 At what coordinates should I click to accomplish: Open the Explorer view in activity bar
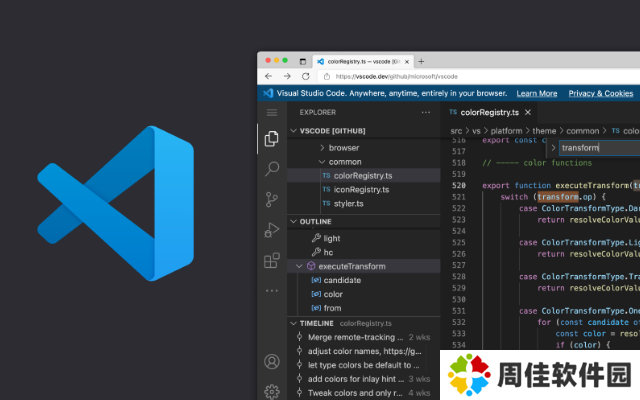pos(271,140)
